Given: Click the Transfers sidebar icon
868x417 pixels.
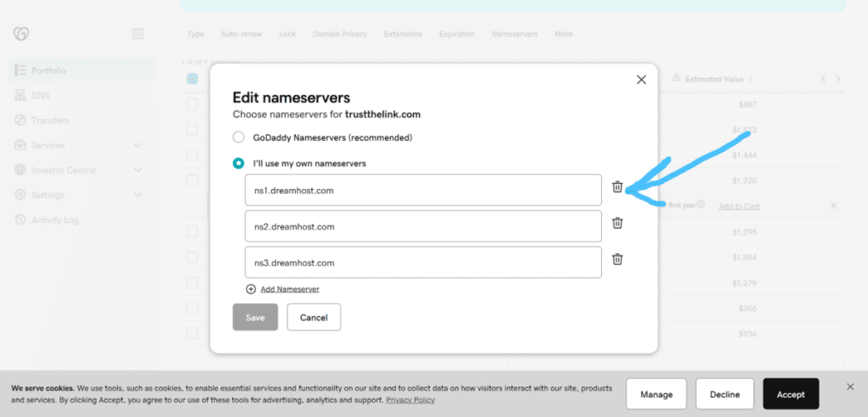Looking at the screenshot, I should pos(20,120).
